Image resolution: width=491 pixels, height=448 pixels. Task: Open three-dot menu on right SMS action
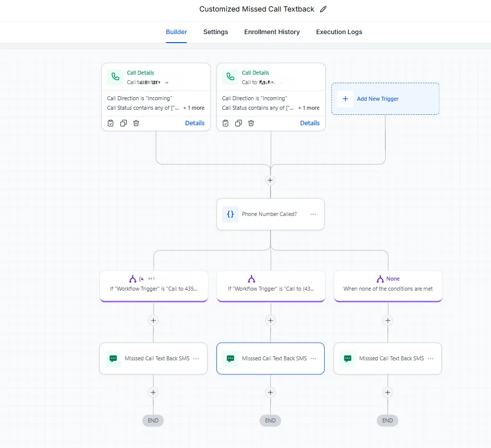click(x=430, y=358)
